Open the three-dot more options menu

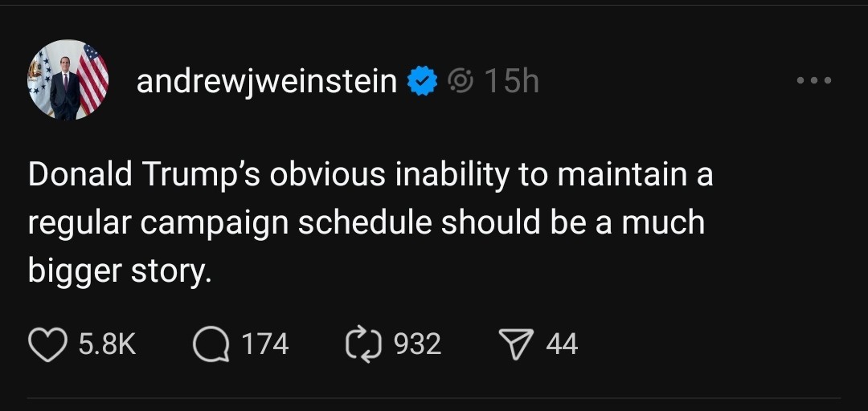pyautogui.click(x=813, y=81)
